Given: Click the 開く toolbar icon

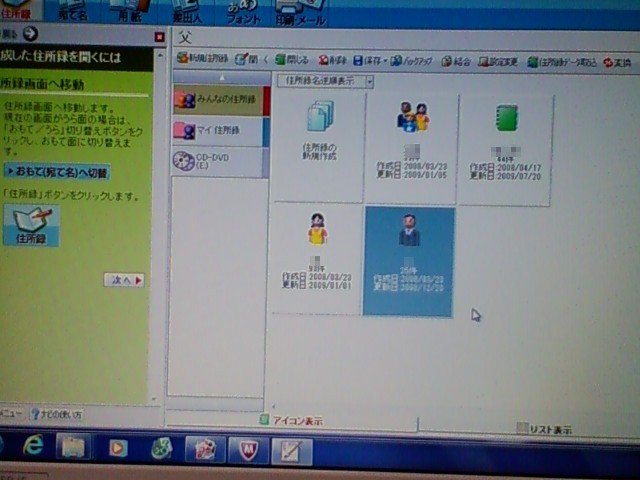Looking at the screenshot, I should coord(251,60).
